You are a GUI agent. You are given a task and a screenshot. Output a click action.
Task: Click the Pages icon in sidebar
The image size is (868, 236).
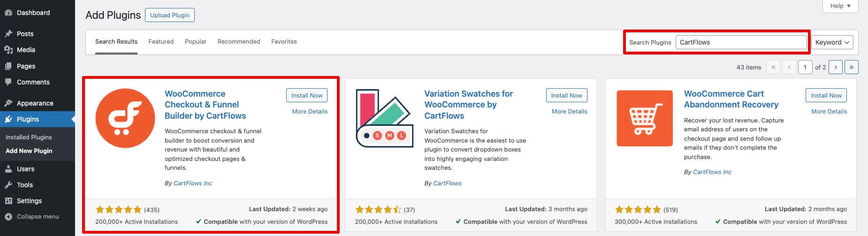[x=8, y=66]
